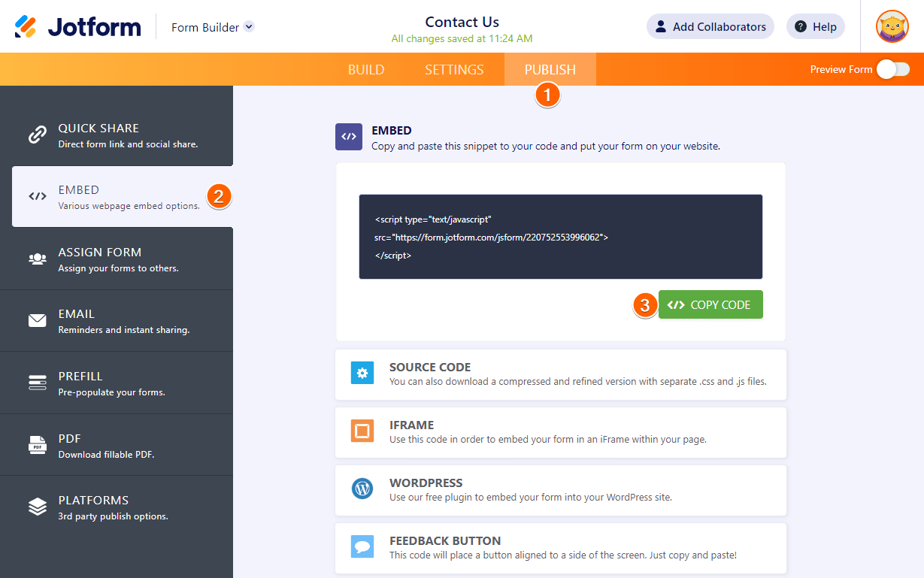Open the WORDPRESS embed option
The height and width of the screenshot is (578, 924).
pyautogui.click(x=561, y=490)
